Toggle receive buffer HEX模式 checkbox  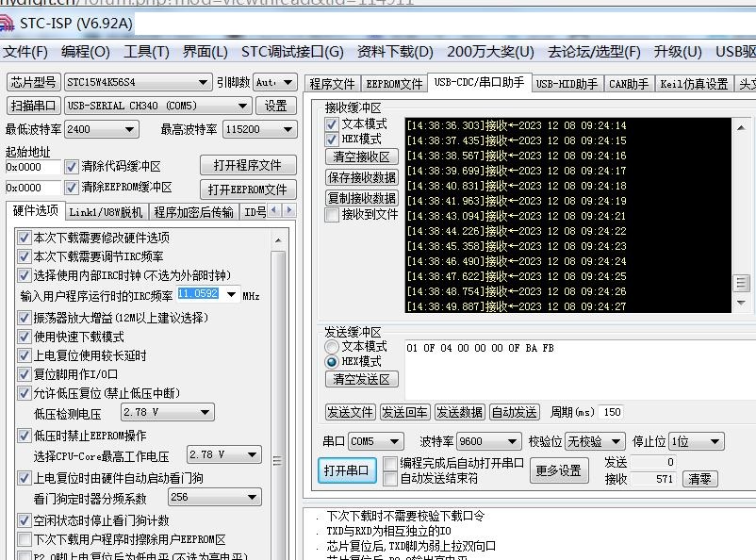[332, 140]
